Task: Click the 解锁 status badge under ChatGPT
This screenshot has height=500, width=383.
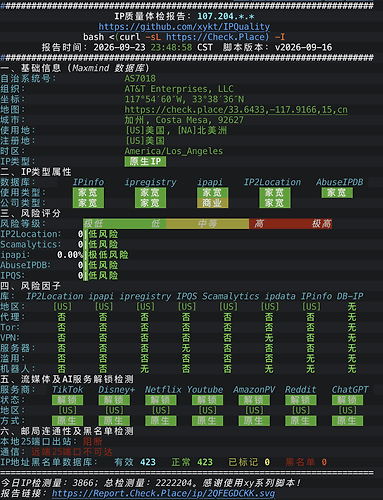Action: click(x=347, y=400)
